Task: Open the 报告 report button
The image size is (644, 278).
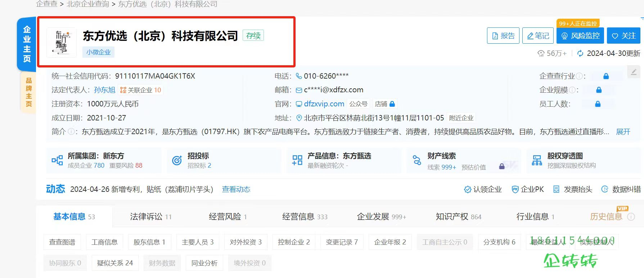Action: pyautogui.click(x=503, y=36)
